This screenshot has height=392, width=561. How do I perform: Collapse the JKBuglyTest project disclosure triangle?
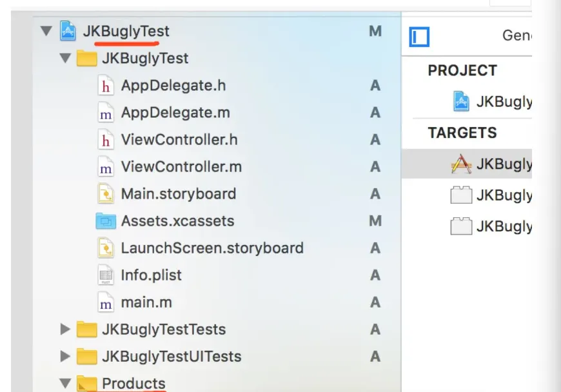[x=46, y=31]
